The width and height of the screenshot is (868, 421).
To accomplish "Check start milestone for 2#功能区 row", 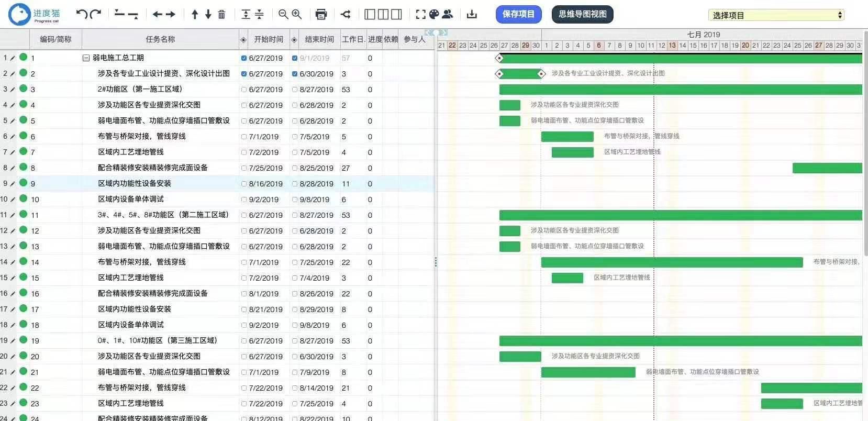I will tap(244, 90).
